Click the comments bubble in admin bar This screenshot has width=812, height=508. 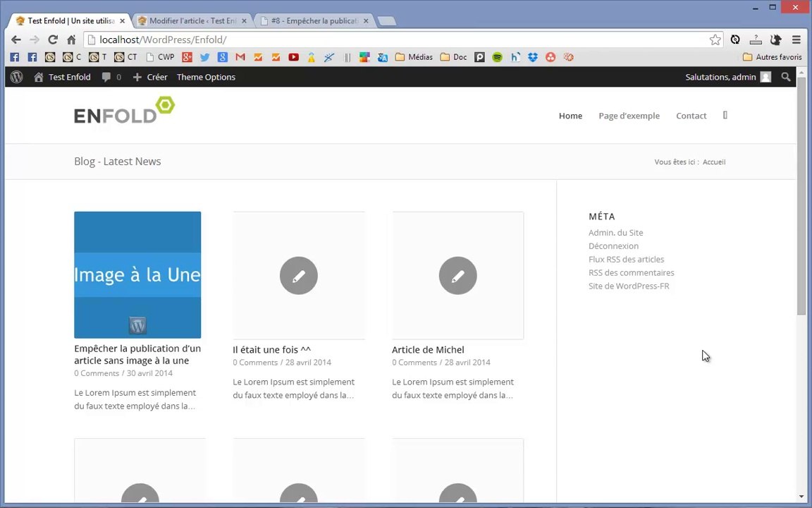[x=111, y=77]
